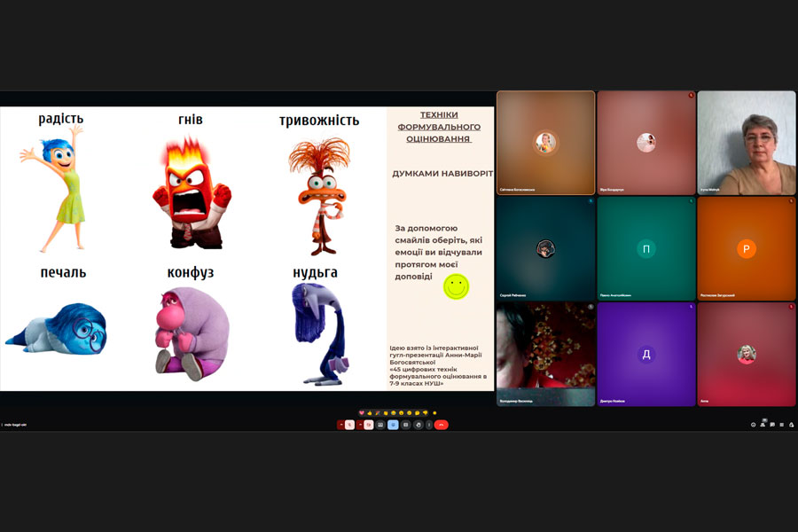Send thumbs up reaction
798x532 pixels.
click(x=370, y=413)
